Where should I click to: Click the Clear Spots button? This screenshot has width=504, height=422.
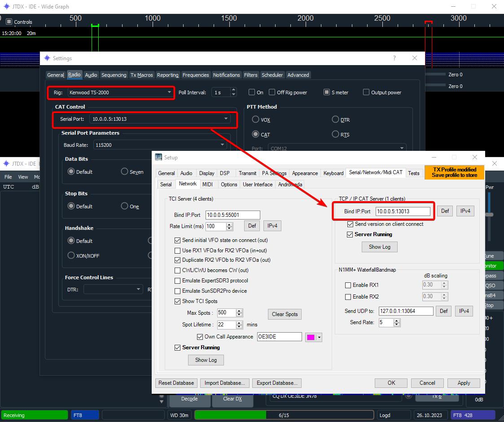[x=285, y=314]
